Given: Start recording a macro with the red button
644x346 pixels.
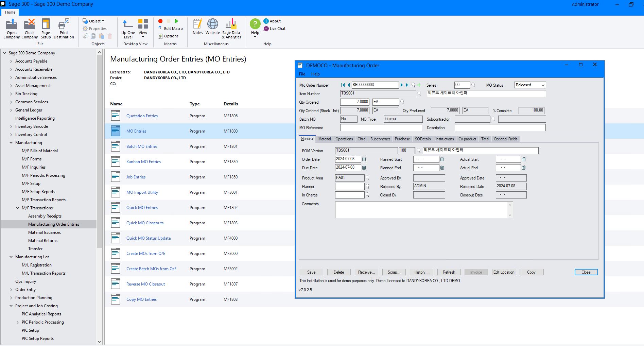Looking at the screenshot, I should [x=160, y=21].
